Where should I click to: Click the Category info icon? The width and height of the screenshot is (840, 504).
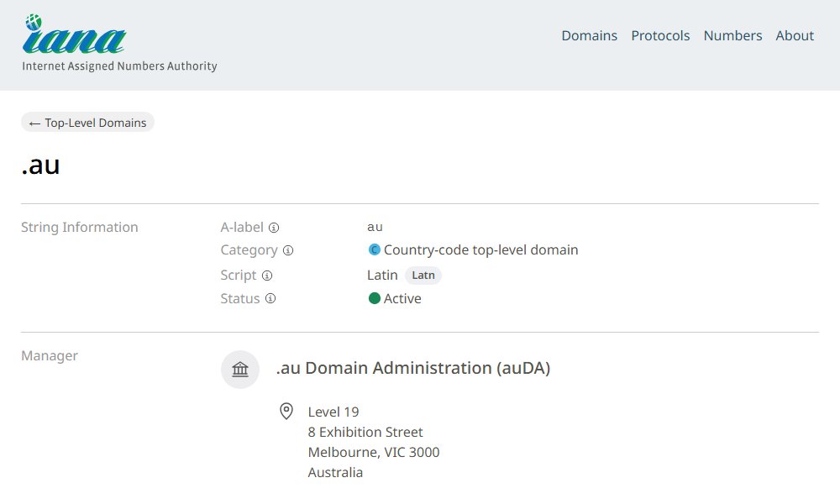[x=288, y=250]
